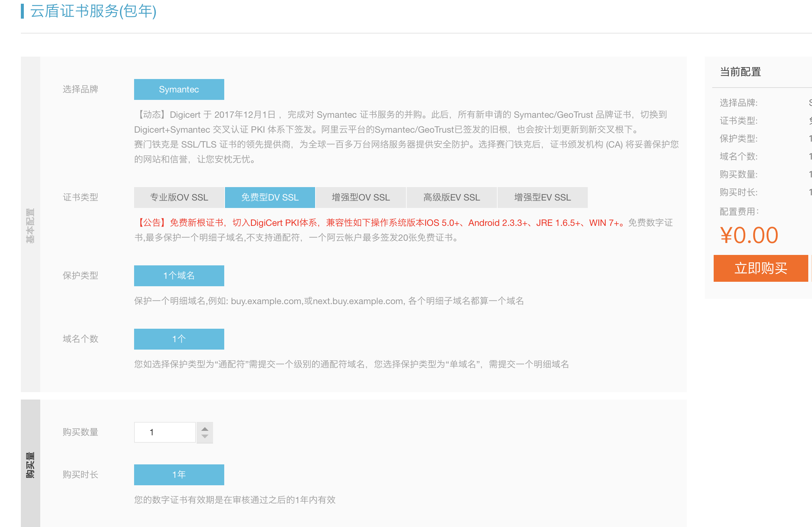812x527 pixels.
Task: Select 免费型DV SSL certificate type
Action: (270, 198)
